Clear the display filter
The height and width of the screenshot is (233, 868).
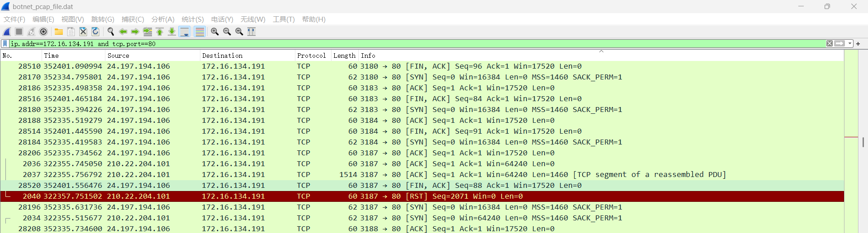[830, 44]
